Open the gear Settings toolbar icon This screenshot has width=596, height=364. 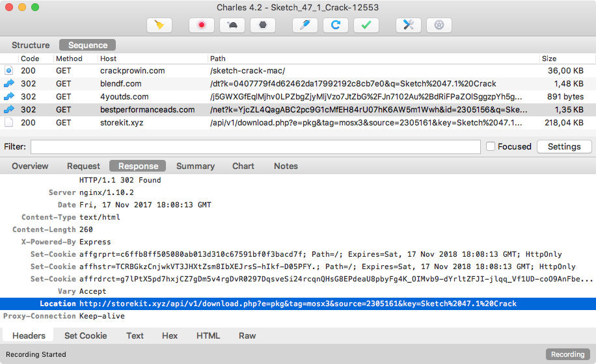pyautogui.click(x=439, y=25)
